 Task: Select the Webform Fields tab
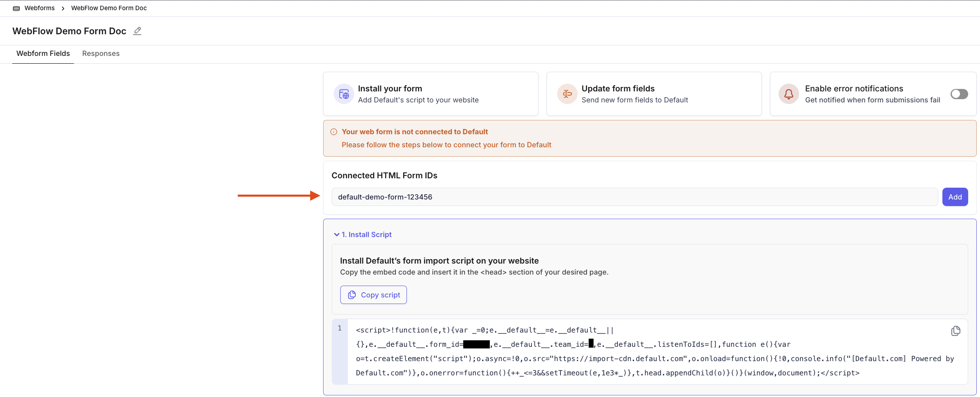[43, 53]
